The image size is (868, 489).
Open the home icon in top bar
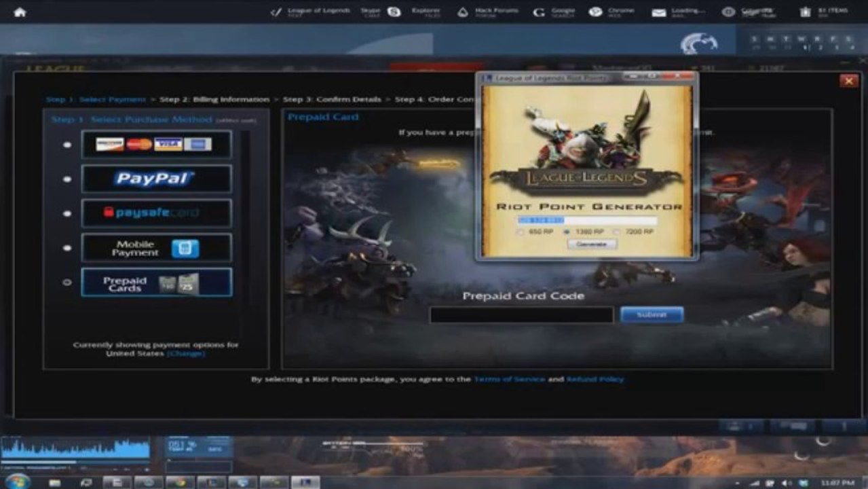click(x=20, y=12)
